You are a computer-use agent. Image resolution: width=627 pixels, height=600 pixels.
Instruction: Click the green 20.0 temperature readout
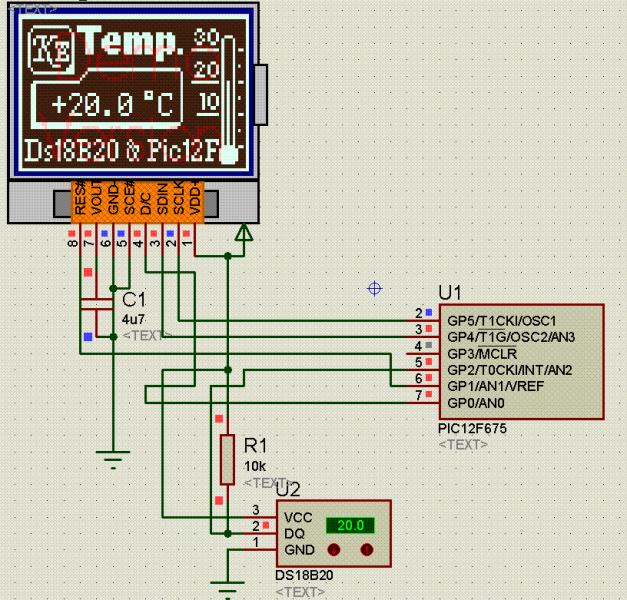[352, 525]
